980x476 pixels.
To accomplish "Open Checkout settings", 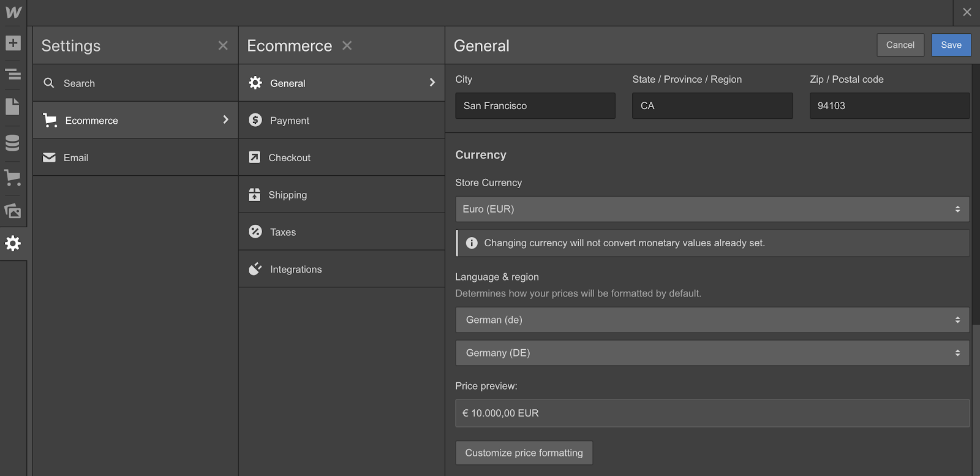I will pyautogui.click(x=341, y=157).
